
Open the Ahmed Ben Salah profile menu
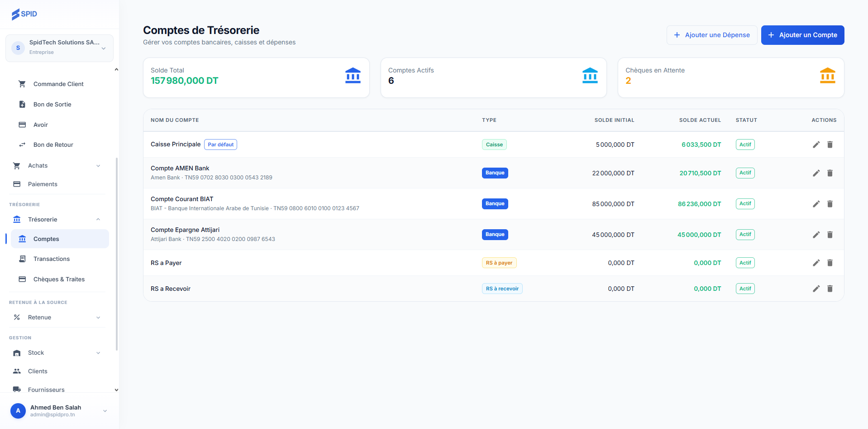[59, 410]
